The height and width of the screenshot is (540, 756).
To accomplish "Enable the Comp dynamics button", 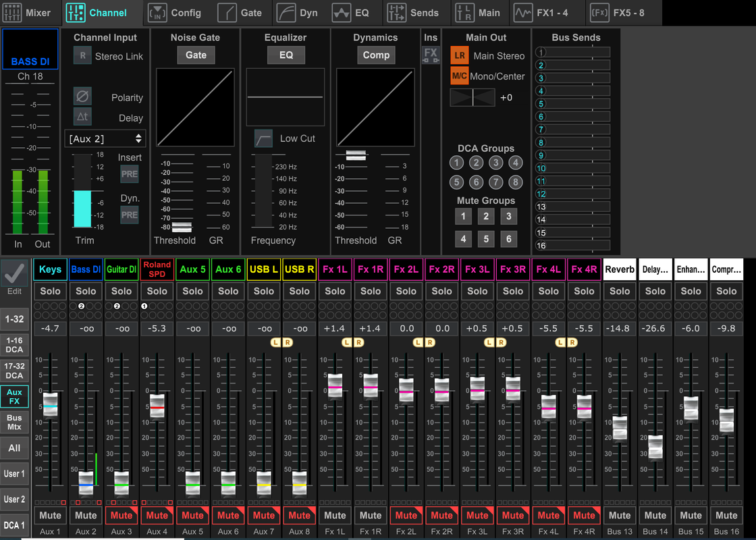I will (x=376, y=55).
